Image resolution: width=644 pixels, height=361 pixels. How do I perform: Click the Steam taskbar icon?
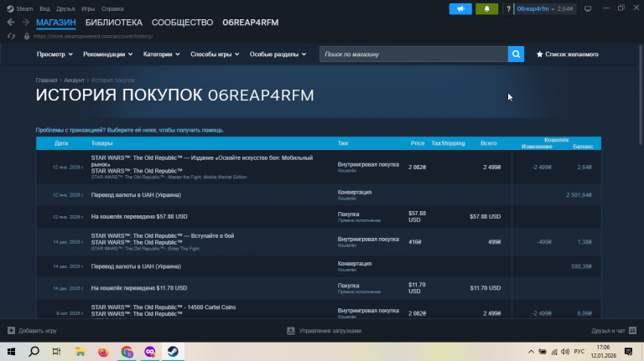coord(173,352)
